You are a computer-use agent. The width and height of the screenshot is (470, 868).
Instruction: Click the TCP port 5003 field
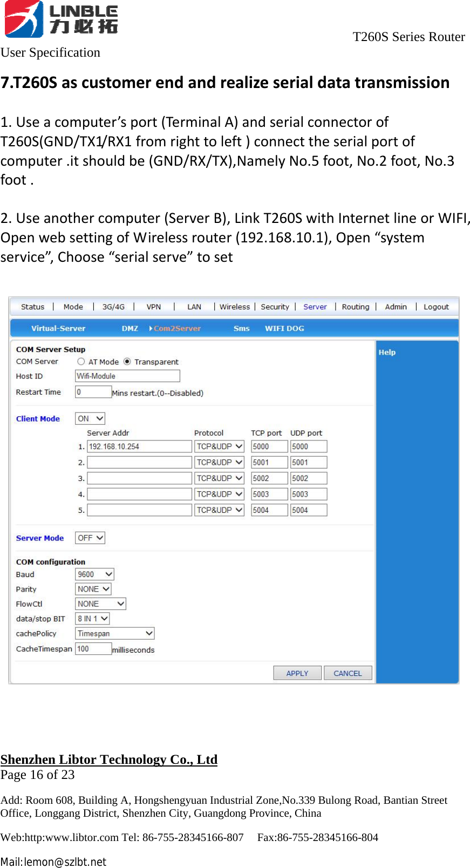pyautogui.click(x=269, y=494)
